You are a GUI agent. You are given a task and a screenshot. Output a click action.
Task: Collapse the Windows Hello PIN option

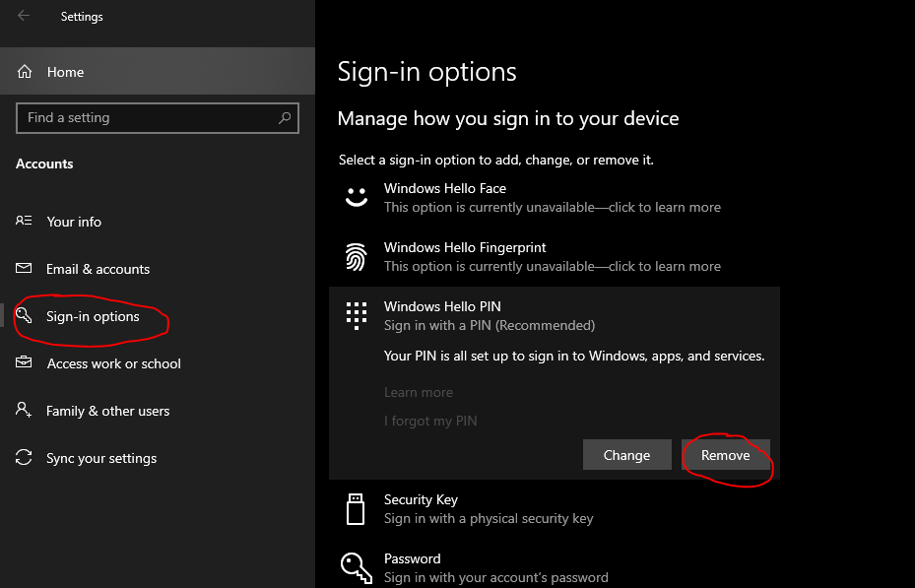tap(555, 315)
